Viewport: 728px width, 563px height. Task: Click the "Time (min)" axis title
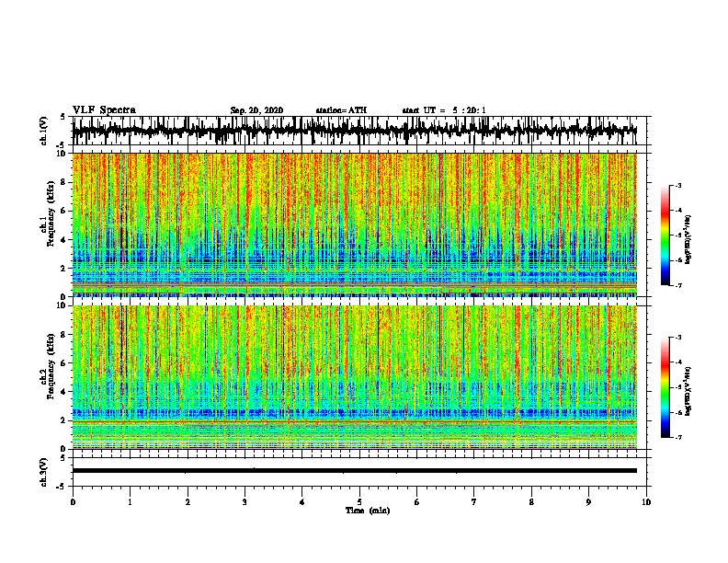[x=368, y=511]
